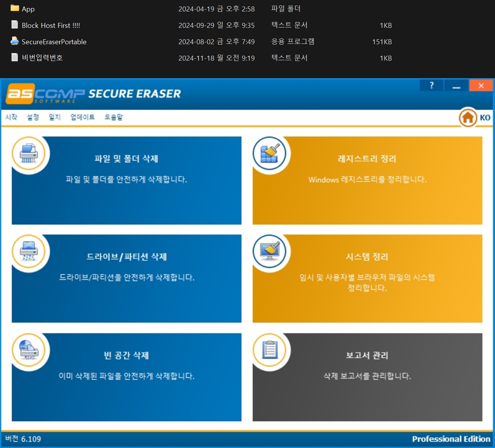
Task: Click the ASCOMP Software logo
Action: pos(45,94)
